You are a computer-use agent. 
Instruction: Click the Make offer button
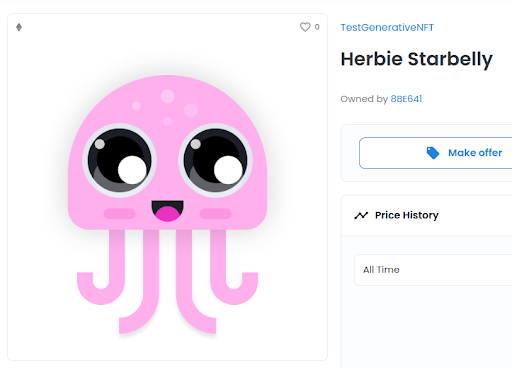436,153
